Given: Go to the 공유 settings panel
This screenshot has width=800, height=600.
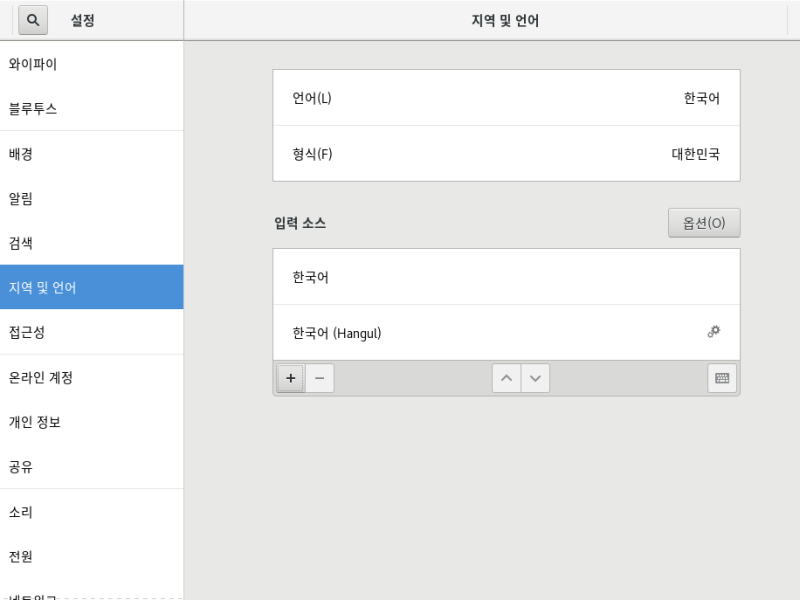Looking at the screenshot, I should point(92,466).
